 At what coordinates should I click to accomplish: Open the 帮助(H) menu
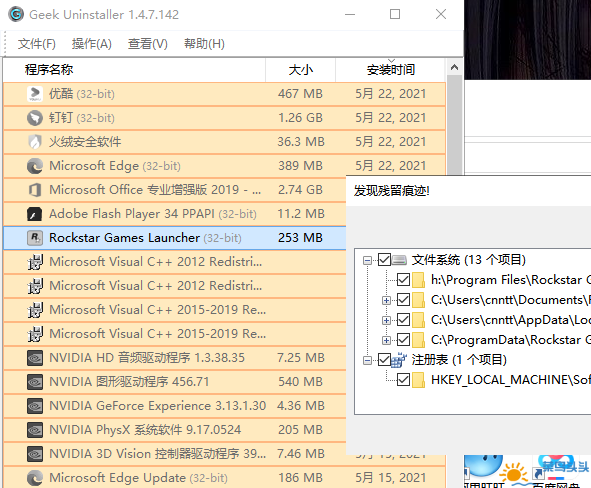point(204,44)
